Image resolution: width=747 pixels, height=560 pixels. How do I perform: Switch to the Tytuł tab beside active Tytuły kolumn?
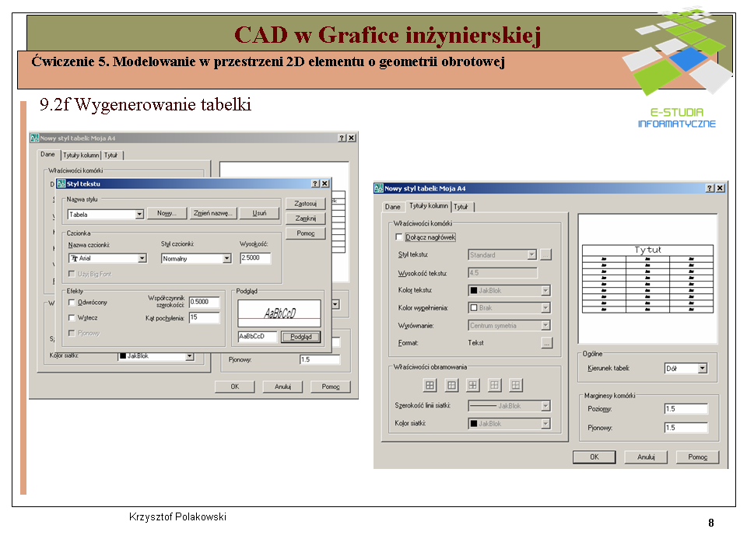tap(461, 207)
